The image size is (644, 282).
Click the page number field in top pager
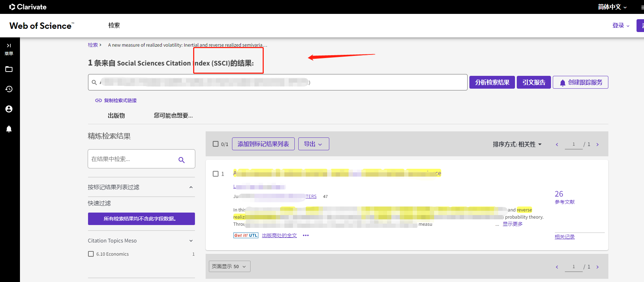(x=573, y=144)
